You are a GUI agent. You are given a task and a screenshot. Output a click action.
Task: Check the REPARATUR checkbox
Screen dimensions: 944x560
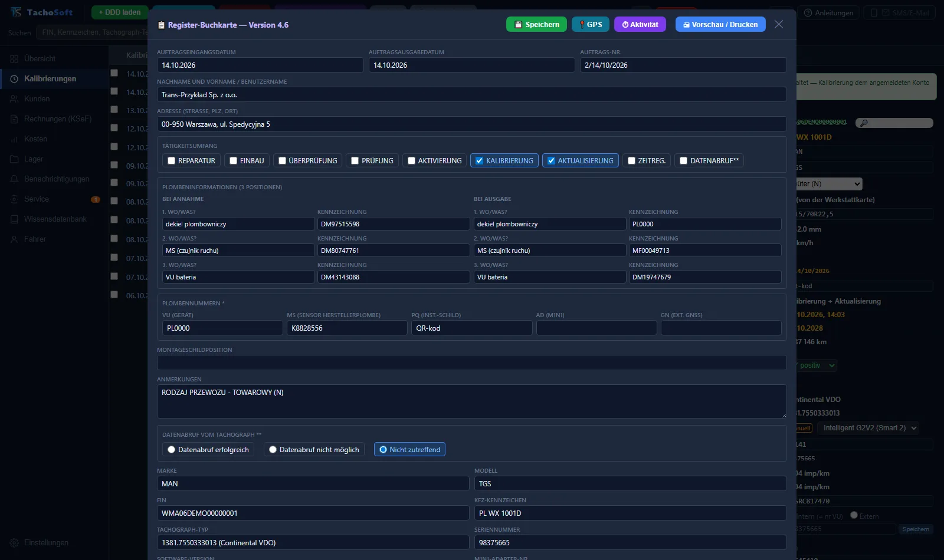click(172, 160)
